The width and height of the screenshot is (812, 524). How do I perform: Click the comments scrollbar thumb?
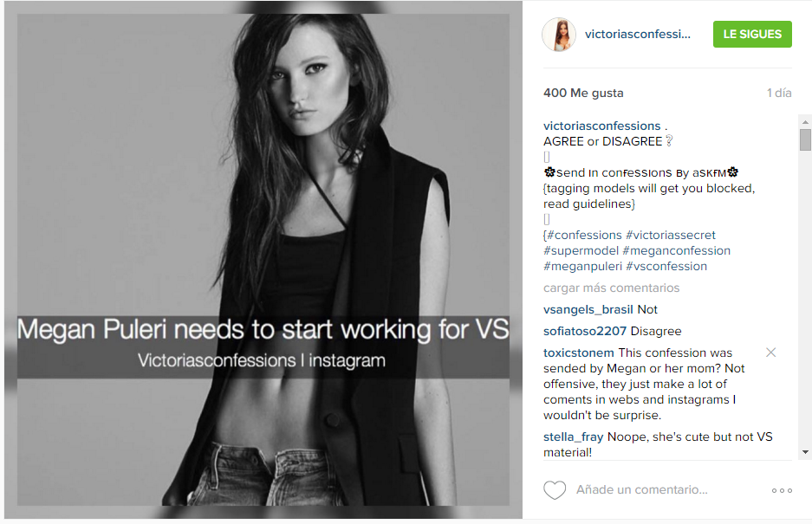tap(805, 139)
